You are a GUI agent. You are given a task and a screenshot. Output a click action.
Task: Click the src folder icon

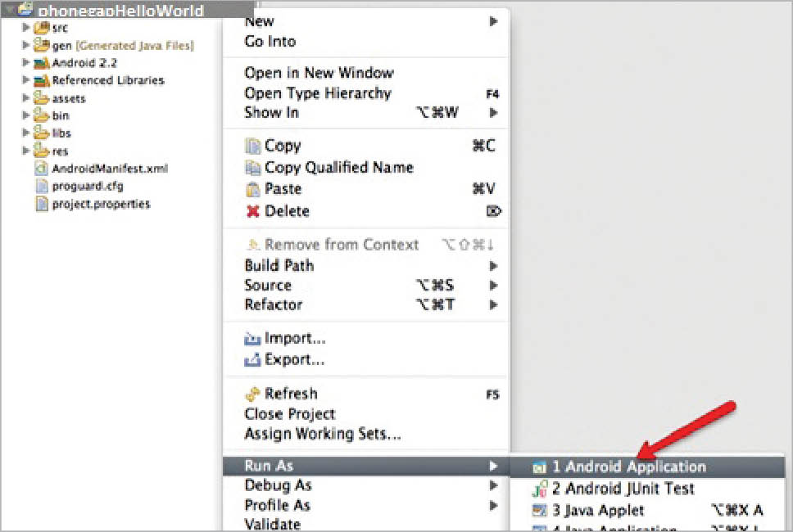42,28
